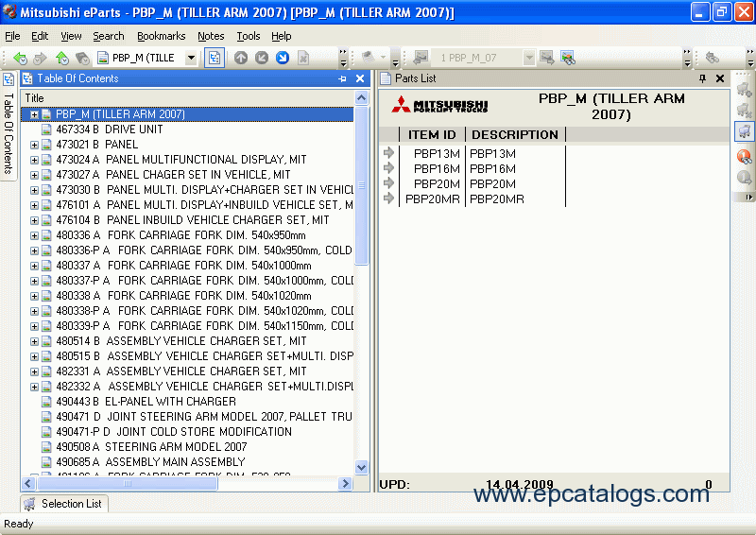
Task: Open the Search menu
Action: coord(109,36)
